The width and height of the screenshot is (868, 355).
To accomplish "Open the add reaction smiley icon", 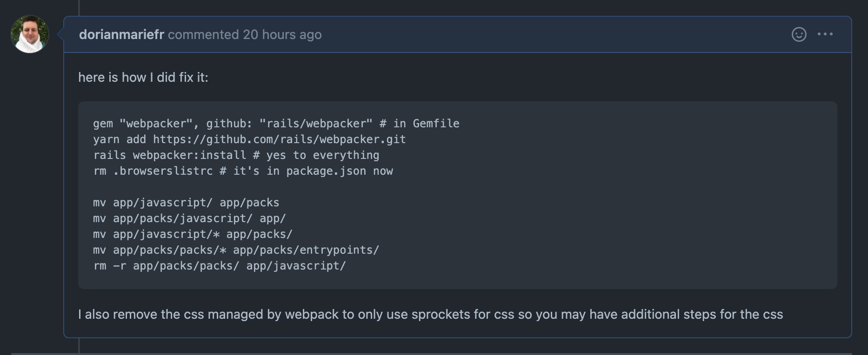I will tap(799, 34).
